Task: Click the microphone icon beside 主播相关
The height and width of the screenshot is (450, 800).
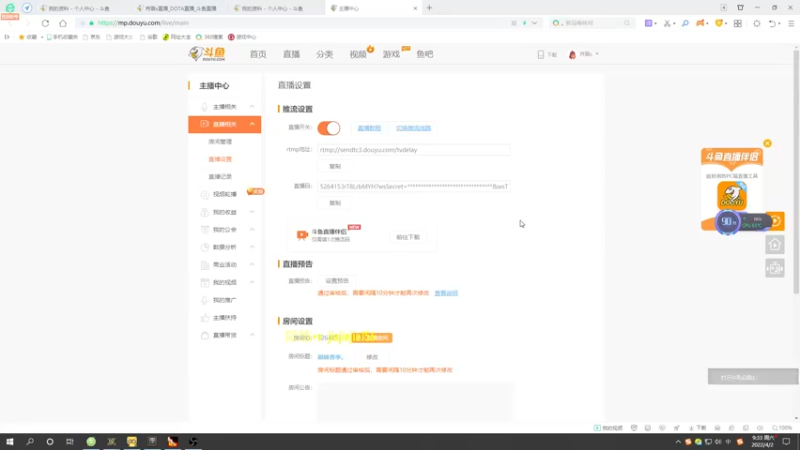Action: (x=204, y=107)
